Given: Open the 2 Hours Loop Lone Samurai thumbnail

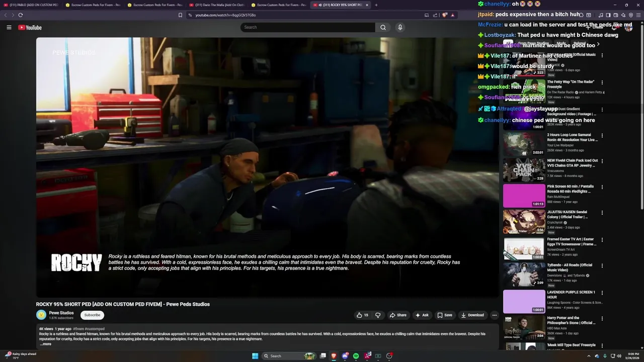Looking at the screenshot, I should point(524,144).
